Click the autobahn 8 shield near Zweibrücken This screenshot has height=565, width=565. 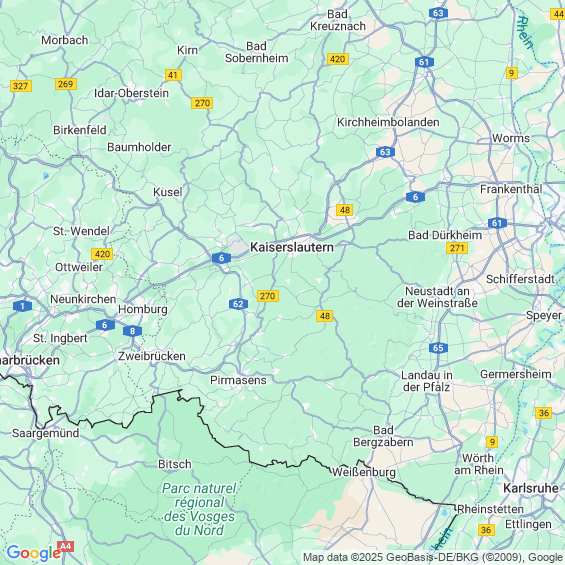click(x=132, y=331)
